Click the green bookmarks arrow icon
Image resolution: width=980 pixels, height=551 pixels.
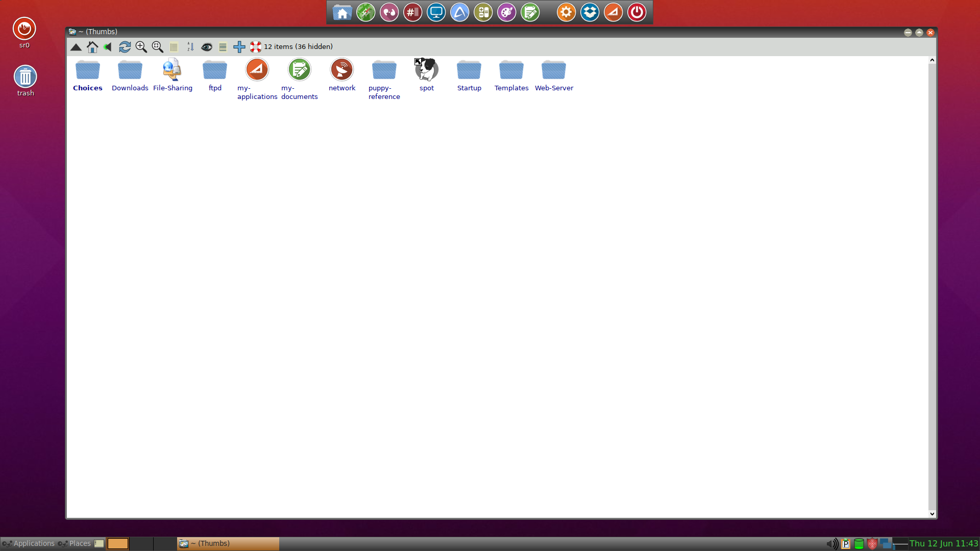108,47
